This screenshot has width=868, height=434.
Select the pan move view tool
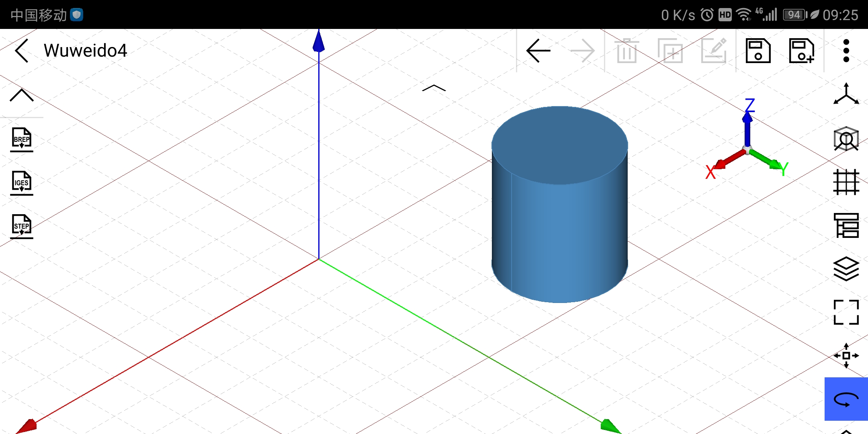coord(846,355)
